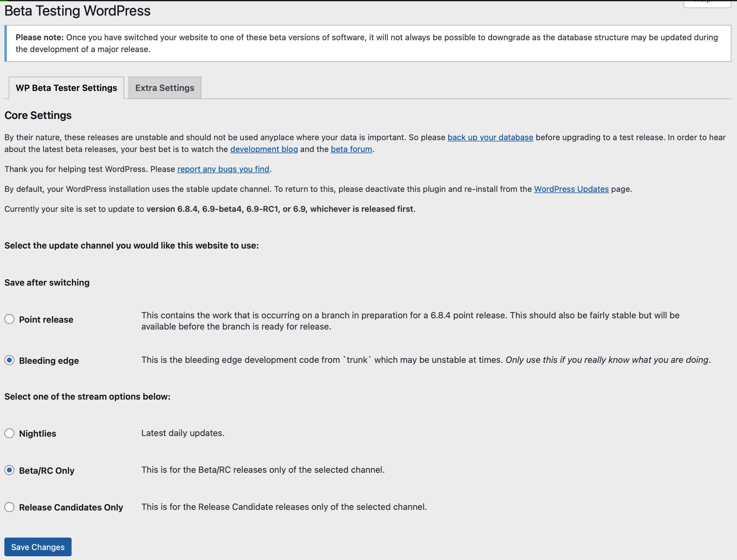This screenshot has width=737, height=560.
Task: Visit the development blog
Action: pos(264,149)
